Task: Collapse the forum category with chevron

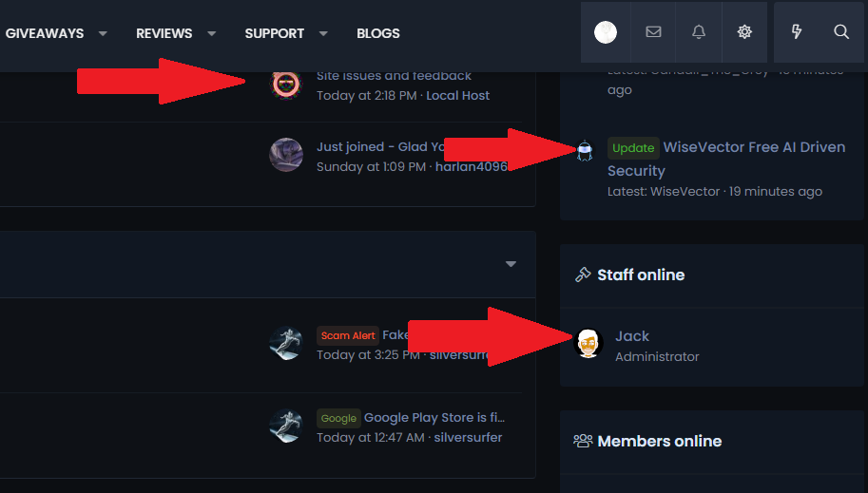Action: [511, 264]
